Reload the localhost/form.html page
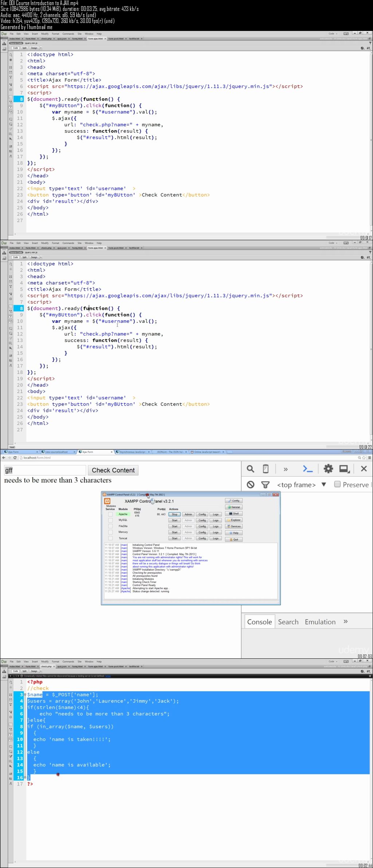This screenshot has height=868, width=373. pos(15,457)
